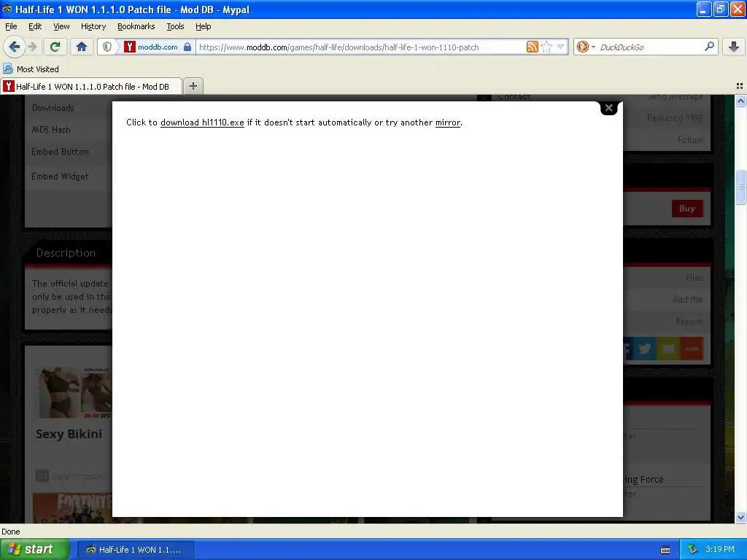Click the Sexy Bikini ad image

pos(74,392)
